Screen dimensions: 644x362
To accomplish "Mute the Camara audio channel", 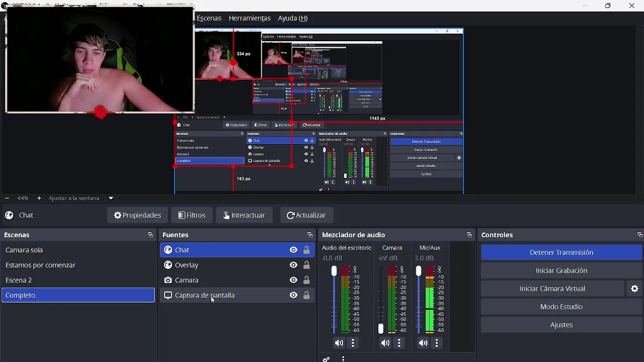I will coord(385,343).
